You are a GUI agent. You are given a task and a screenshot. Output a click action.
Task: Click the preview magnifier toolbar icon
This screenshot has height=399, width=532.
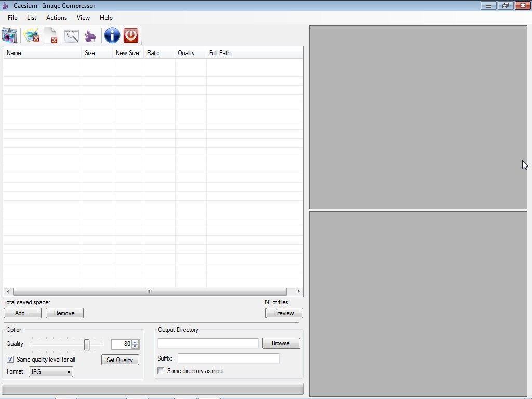[x=71, y=35]
